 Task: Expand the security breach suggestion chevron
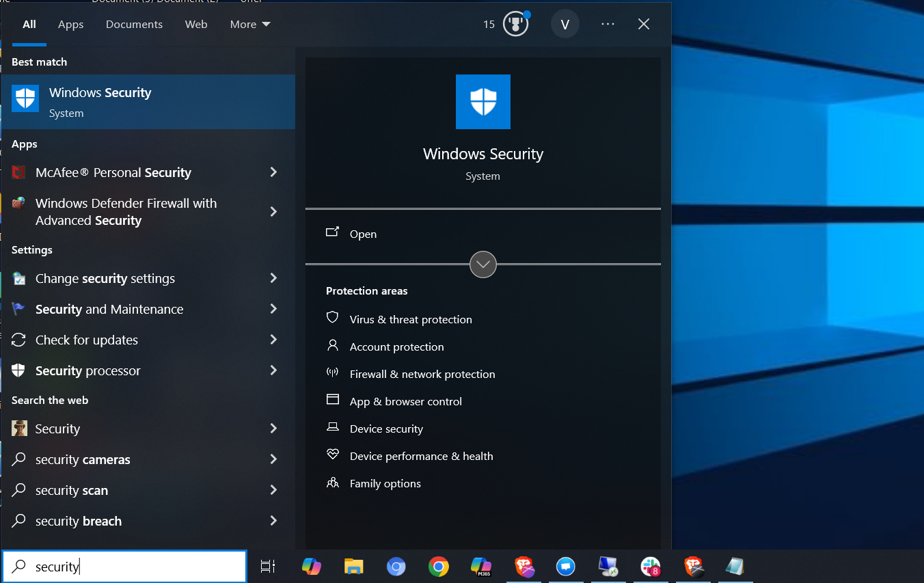coord(273,521)
